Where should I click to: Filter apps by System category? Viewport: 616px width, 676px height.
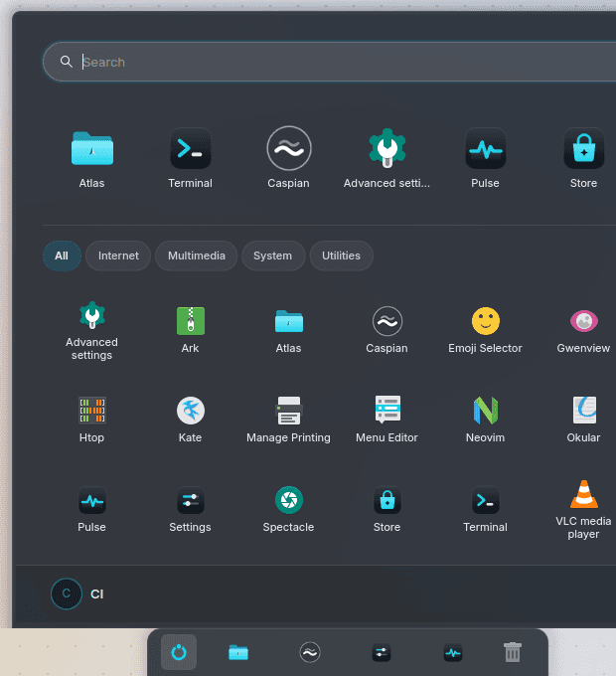coord(272,255)
